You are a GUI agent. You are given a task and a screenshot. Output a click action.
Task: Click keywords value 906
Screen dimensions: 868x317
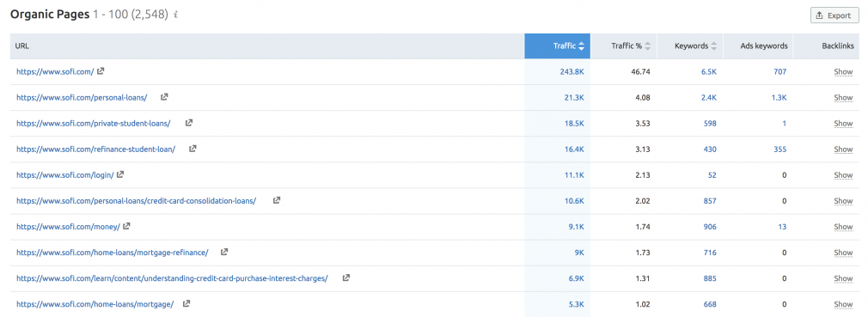[710, 227]
